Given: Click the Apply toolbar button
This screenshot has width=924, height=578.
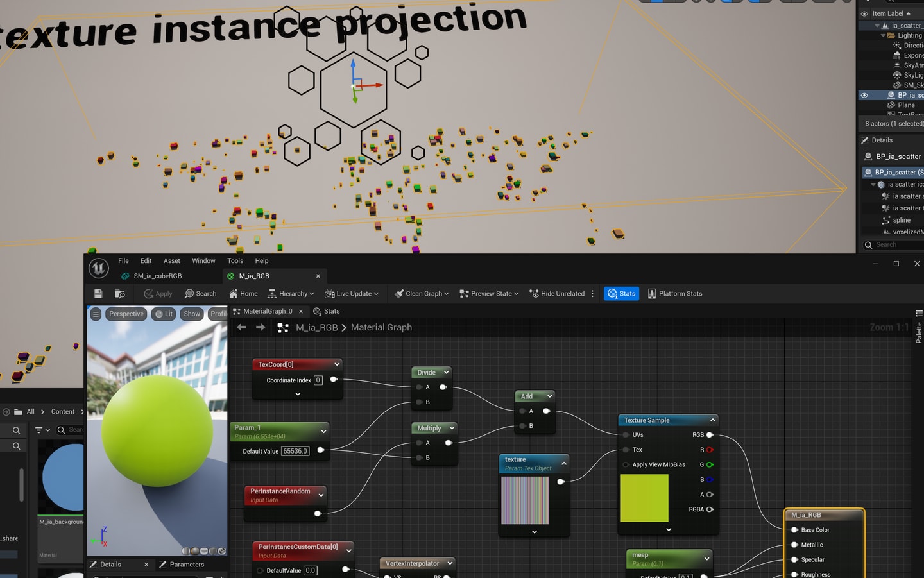Looking at the screenshot, I should pyautogui.click(x=158, y=294).
